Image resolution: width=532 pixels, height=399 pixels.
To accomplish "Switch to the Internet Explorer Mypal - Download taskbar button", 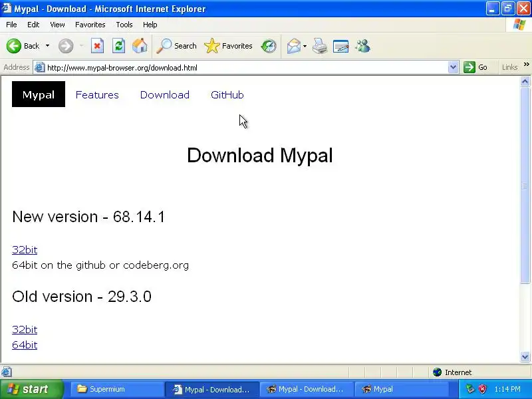I will click(211, 389).
